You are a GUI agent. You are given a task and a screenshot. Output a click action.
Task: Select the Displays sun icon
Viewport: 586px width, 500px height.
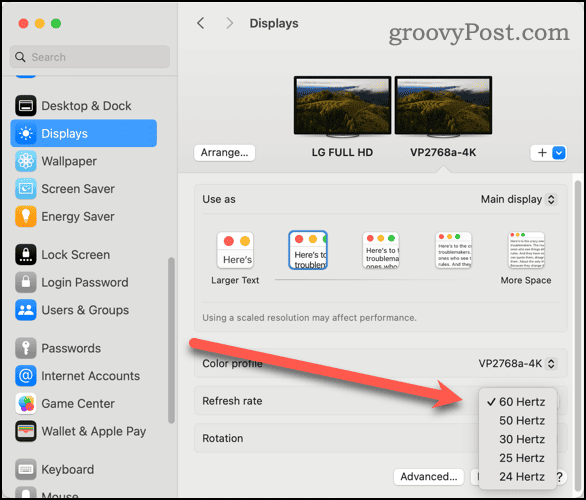click(26, 133)
